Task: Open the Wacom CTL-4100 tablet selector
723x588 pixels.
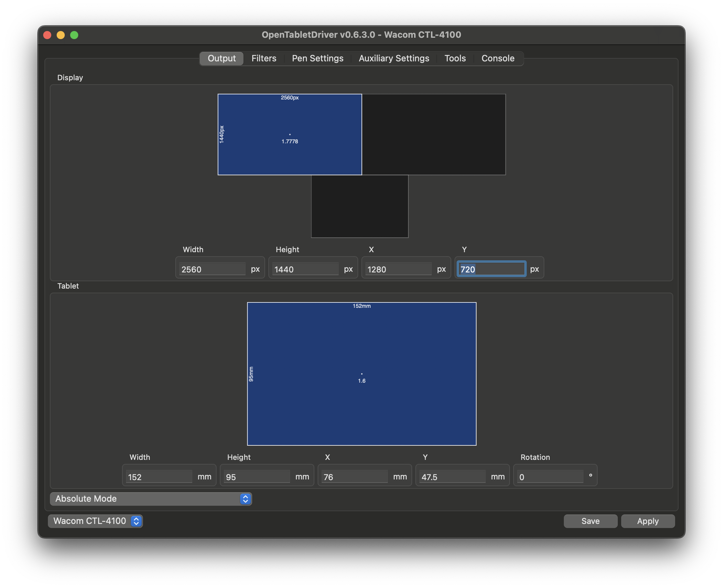Action: point(95,521)
